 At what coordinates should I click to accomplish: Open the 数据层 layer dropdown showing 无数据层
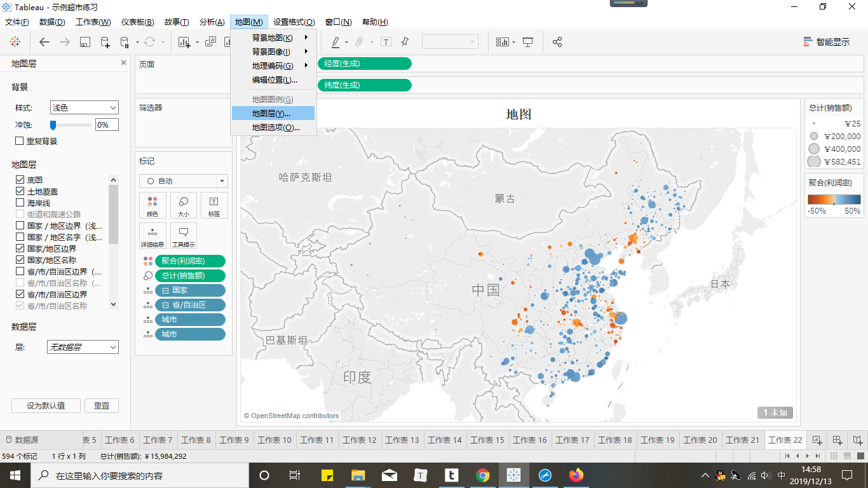pyautogui.click(x=83, y=348)
